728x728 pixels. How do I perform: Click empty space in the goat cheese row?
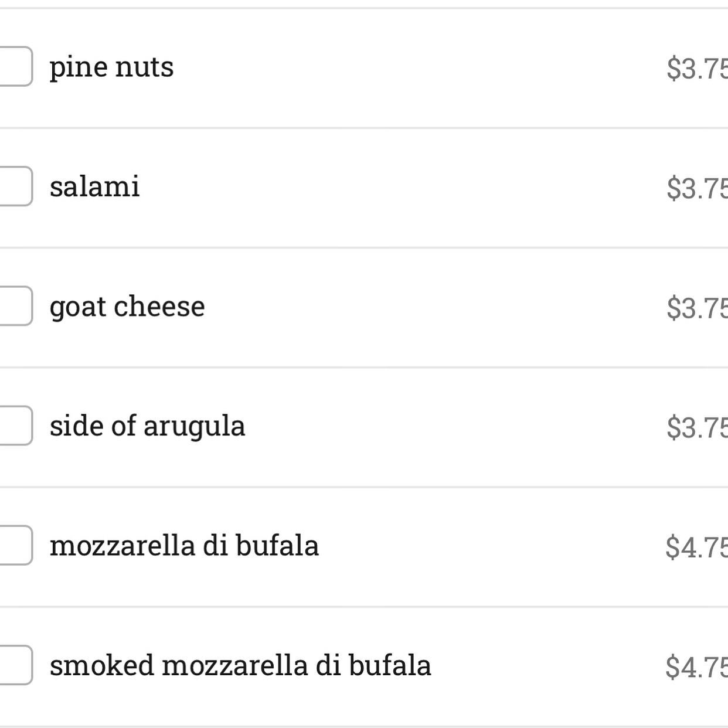tap(434, 307)
